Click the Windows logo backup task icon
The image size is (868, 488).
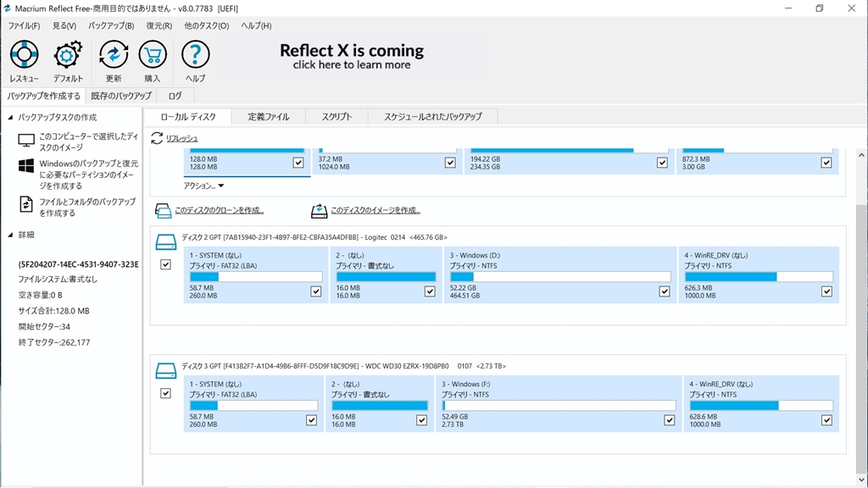pyautogui.click(x=25, y=165)
